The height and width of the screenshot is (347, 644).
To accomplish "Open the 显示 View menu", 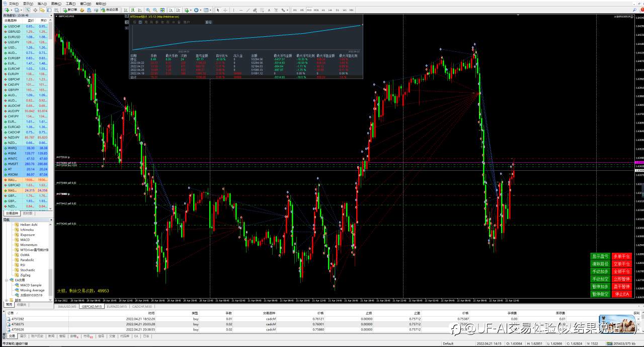I will [x=28, y=4].
